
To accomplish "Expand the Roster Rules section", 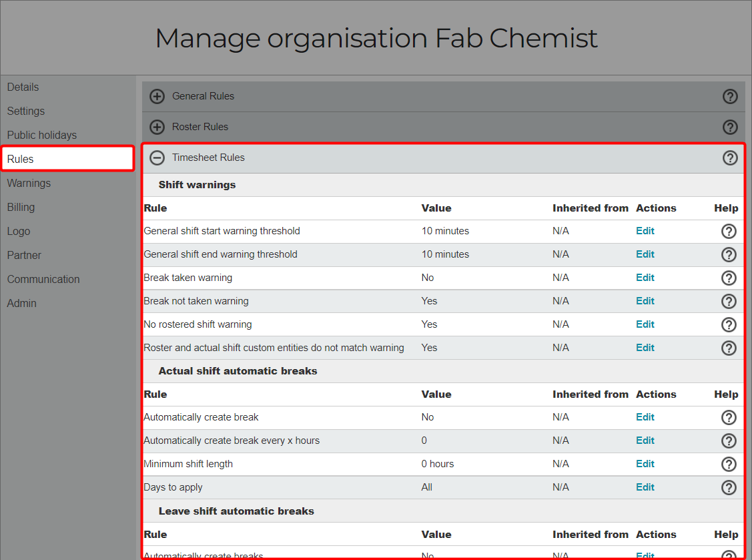I will [x=157, y=127].
